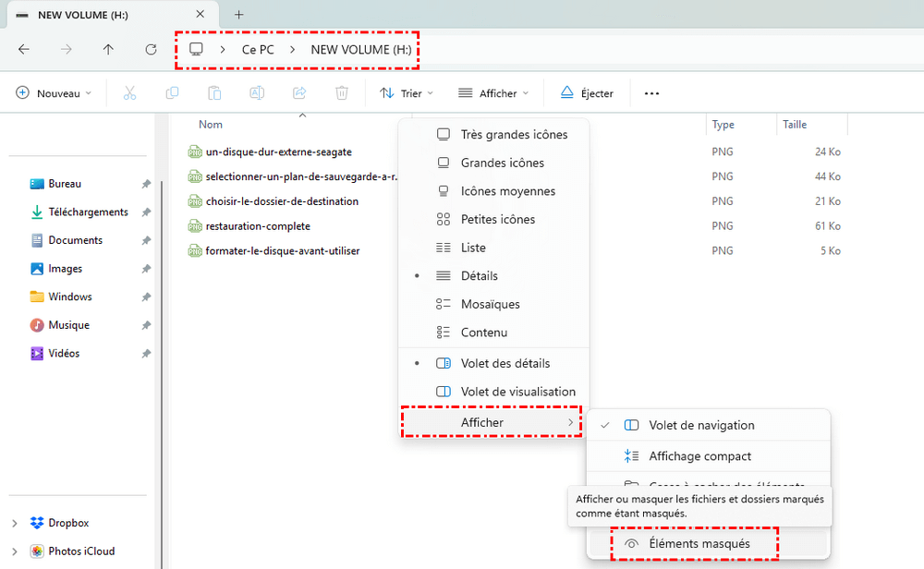Enable Affichage compact option
This screenshot has width=924, height=569.
699,456
